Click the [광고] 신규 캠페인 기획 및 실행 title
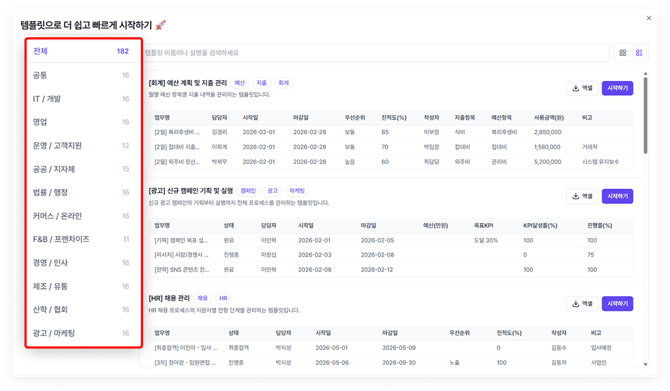Screen dimensions: 670x391 pos(191,191)
